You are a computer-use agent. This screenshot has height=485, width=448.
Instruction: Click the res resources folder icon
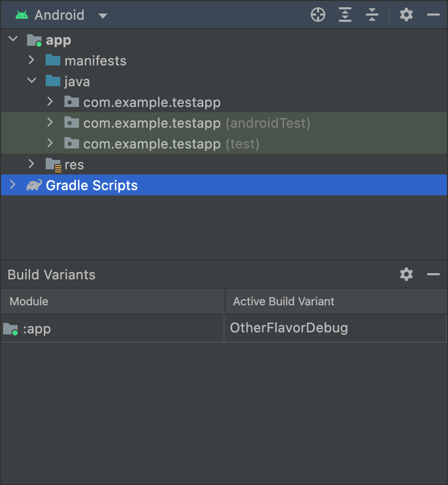coord(55,164)
